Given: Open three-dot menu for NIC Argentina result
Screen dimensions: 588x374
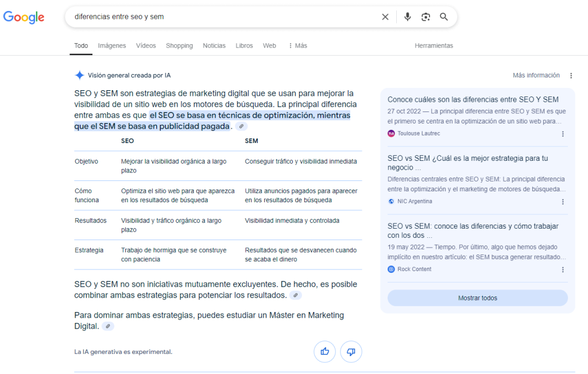Looking at the screenshot, I should click(563, 202).
